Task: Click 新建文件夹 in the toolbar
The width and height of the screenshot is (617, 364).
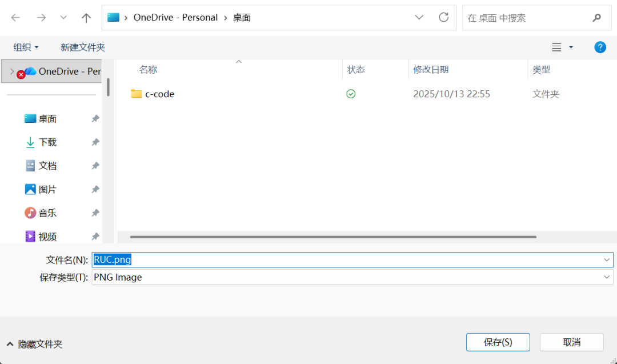Action: tap(83, 47)
